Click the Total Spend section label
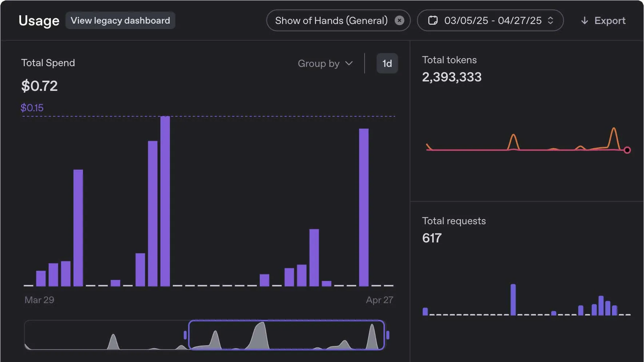 [48, 63]
